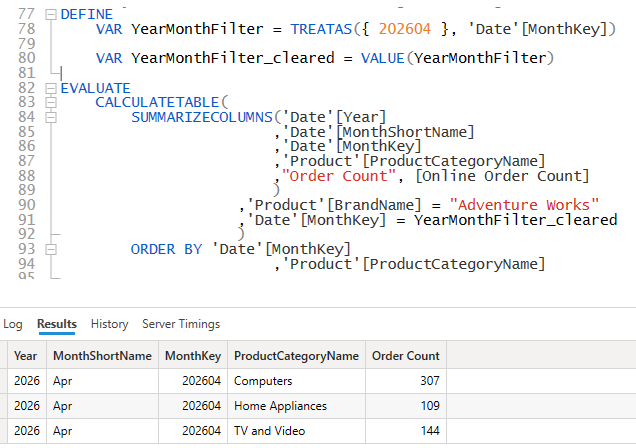Select the order count 144 cell
Screen dimensions: 636x448
[x=406, y=431]
